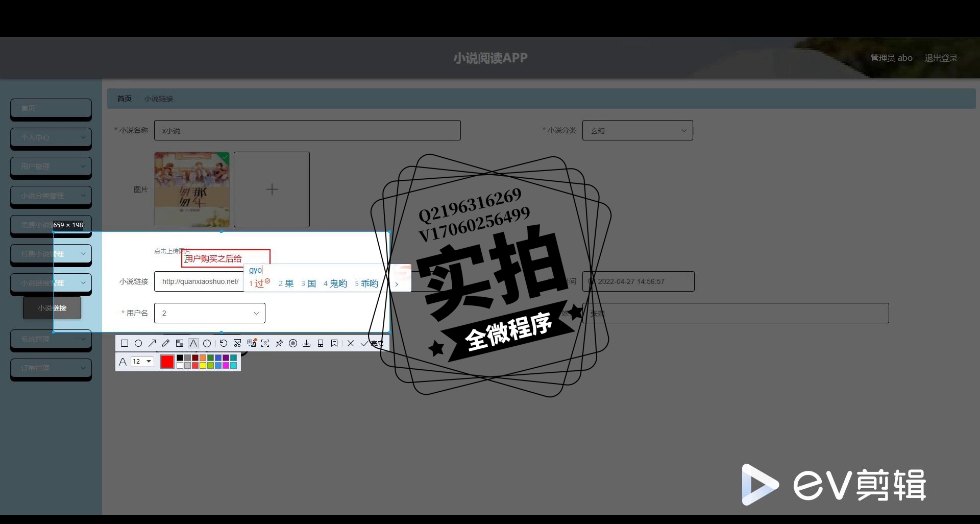The width and height of the screenshot is (980, 524).
Task: Click the translate icon in screenshot toolbar
Action: (251, 343)
